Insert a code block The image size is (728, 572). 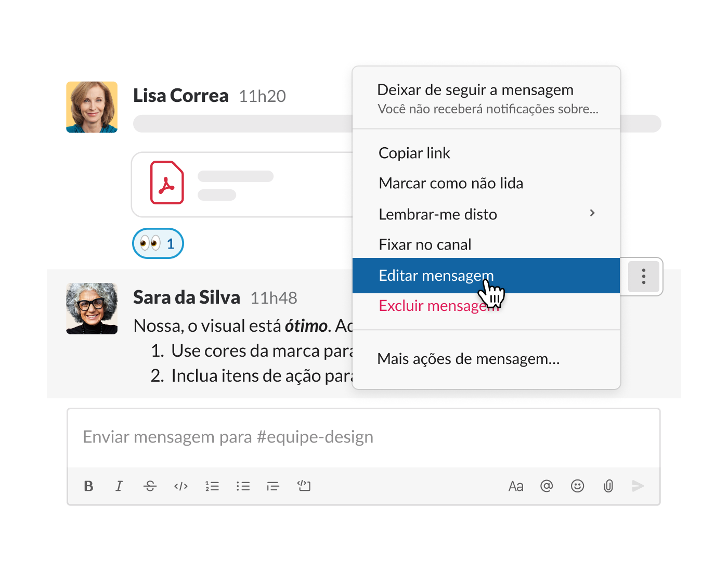click(x=304, y=486)
